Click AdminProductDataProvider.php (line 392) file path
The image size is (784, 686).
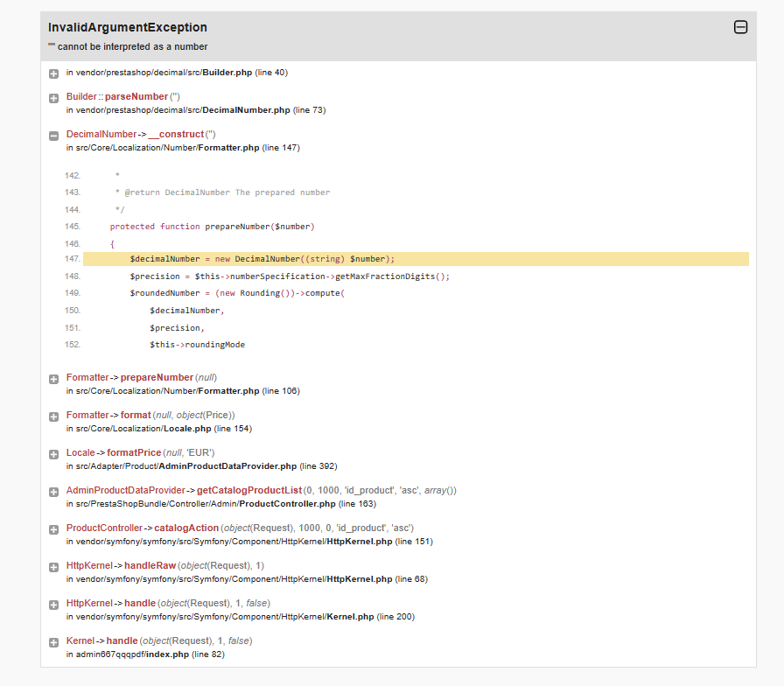[x=201, y=466]
